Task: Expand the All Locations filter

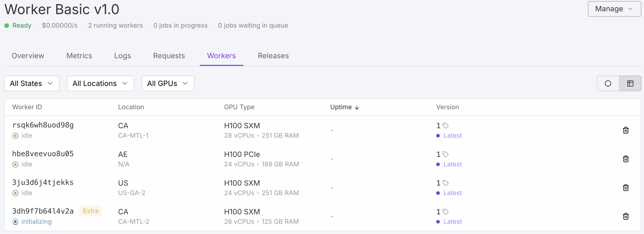Action: (100, 83)
